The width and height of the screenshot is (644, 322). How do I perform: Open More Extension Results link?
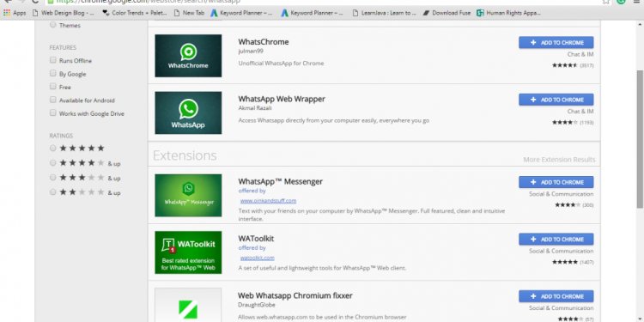pos(559,160)
